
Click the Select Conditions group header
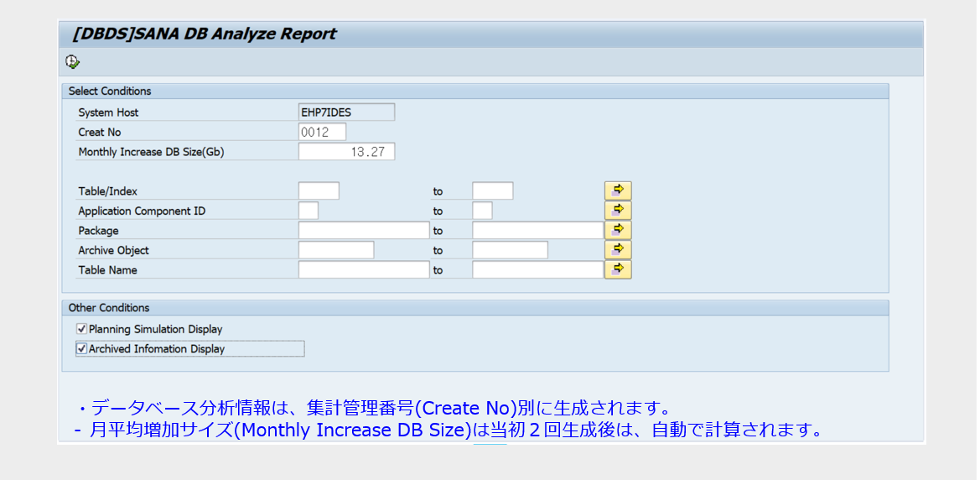(475, 91)
